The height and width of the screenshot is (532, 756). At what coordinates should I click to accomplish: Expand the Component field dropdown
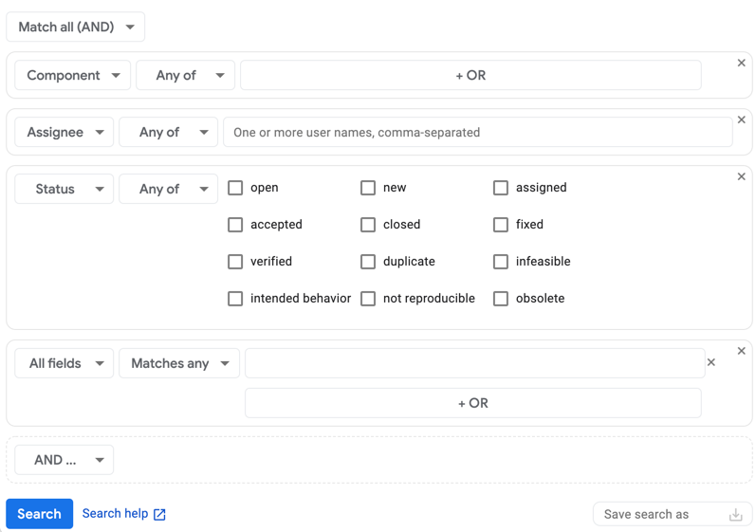[x=73, y=75]
